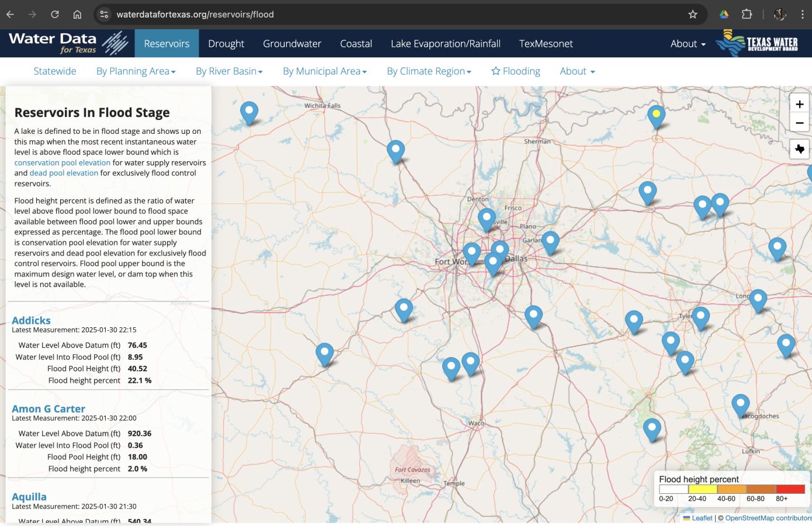Expand the By Planning Area dropdown
Screen dimensions: 812x526
(x=136, y=71)
